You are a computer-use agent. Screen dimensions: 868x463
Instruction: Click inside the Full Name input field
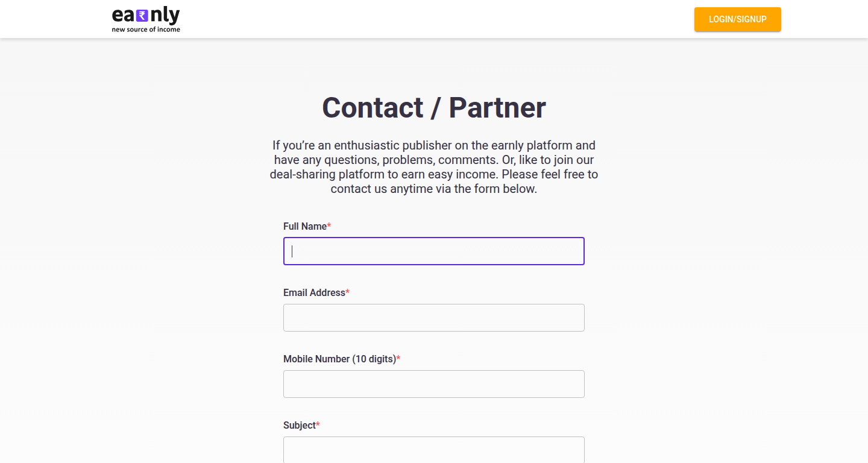coord(433,251)
